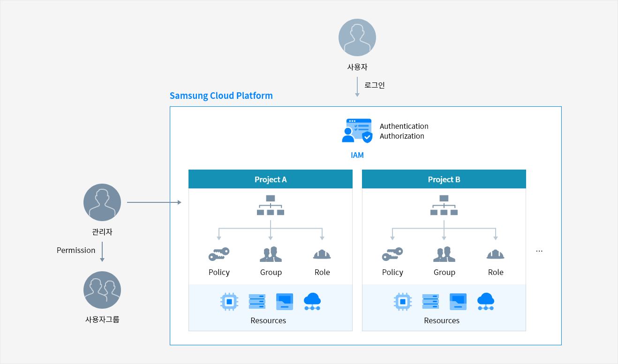Click the Authorization text
This screenshot has width=618, height=364.
click(402, 136)
